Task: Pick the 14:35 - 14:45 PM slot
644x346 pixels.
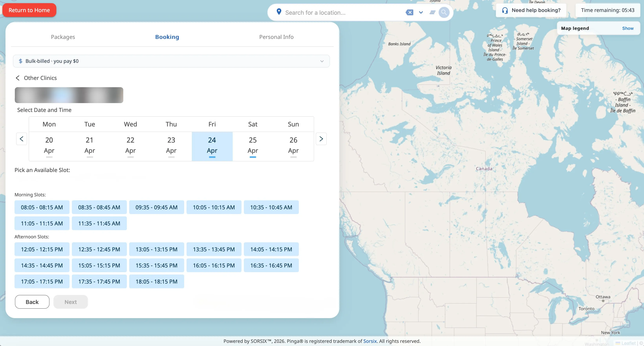Action: pos(42,265)
